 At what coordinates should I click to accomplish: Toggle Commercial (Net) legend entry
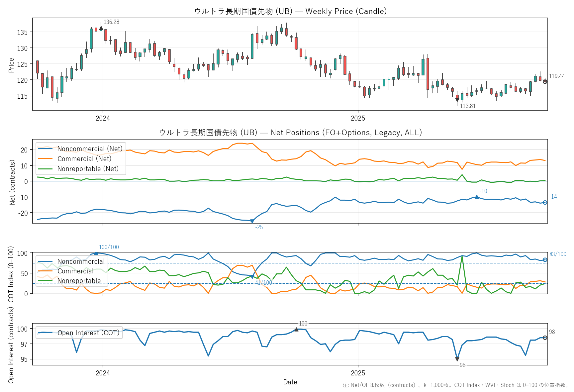pos(84,159)
